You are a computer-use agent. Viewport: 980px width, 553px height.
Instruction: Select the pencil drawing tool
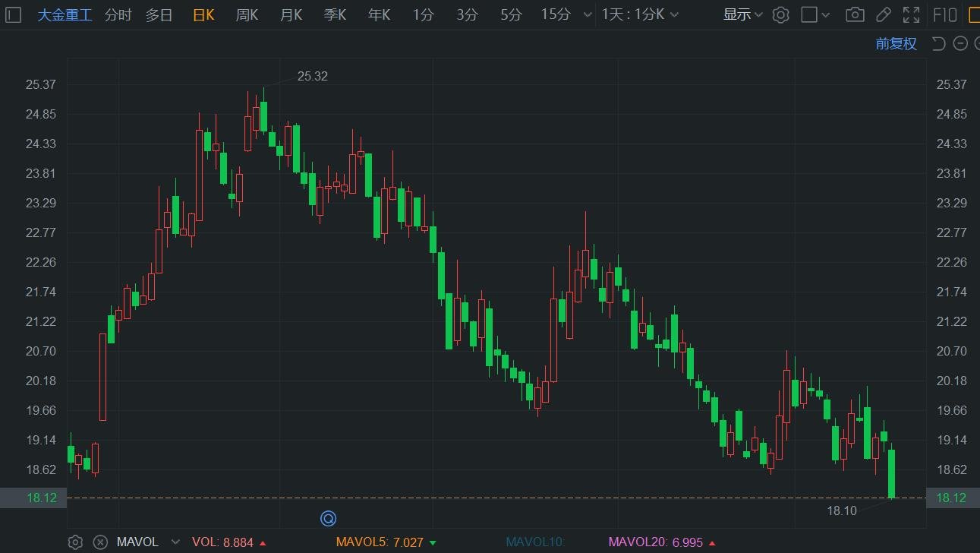pyautogui.click(x=883, y=14)
